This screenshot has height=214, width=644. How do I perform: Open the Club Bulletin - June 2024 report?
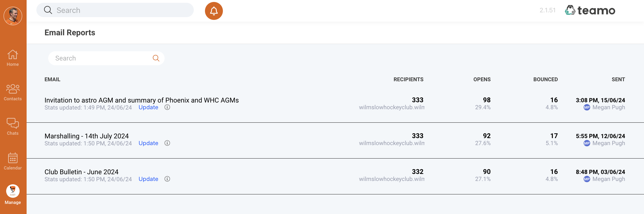point(81,172)
